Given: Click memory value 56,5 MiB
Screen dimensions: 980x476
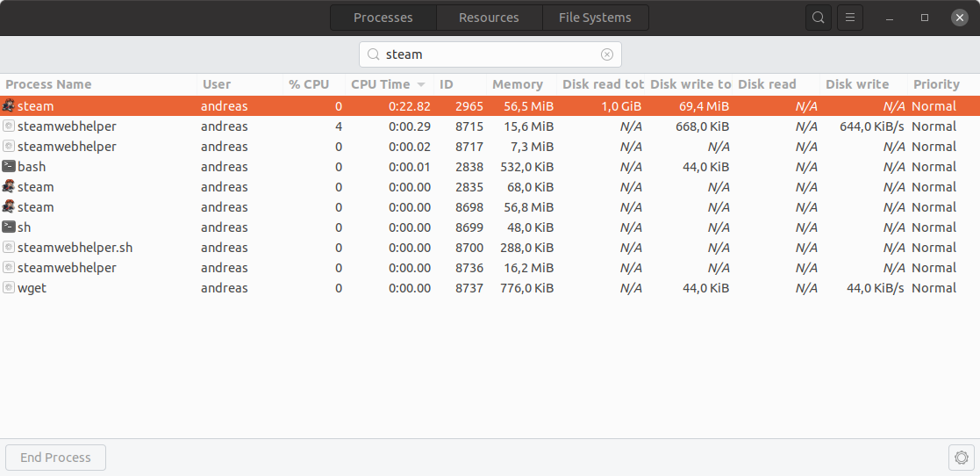Looking at the screenshot, I should pyautogui.click(x=529, y=105).
